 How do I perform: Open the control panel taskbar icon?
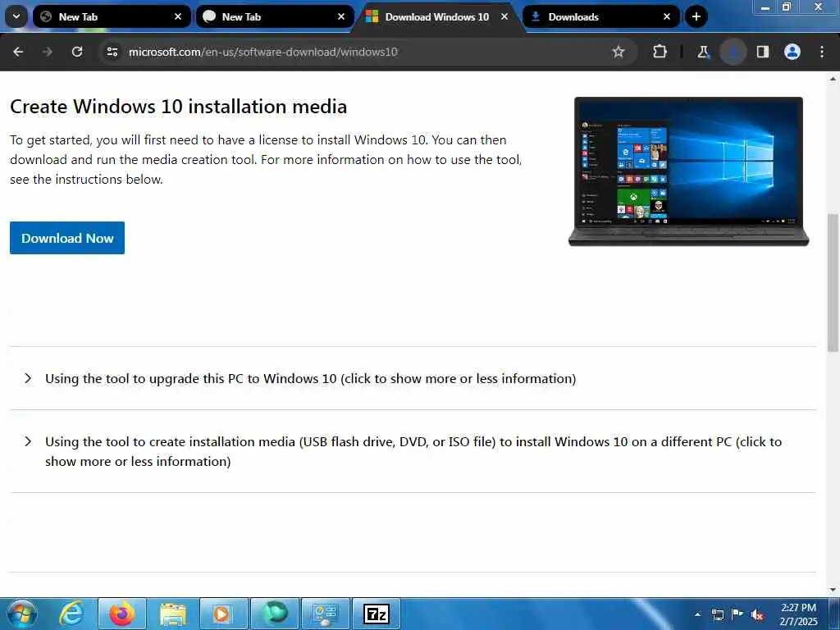326,614
